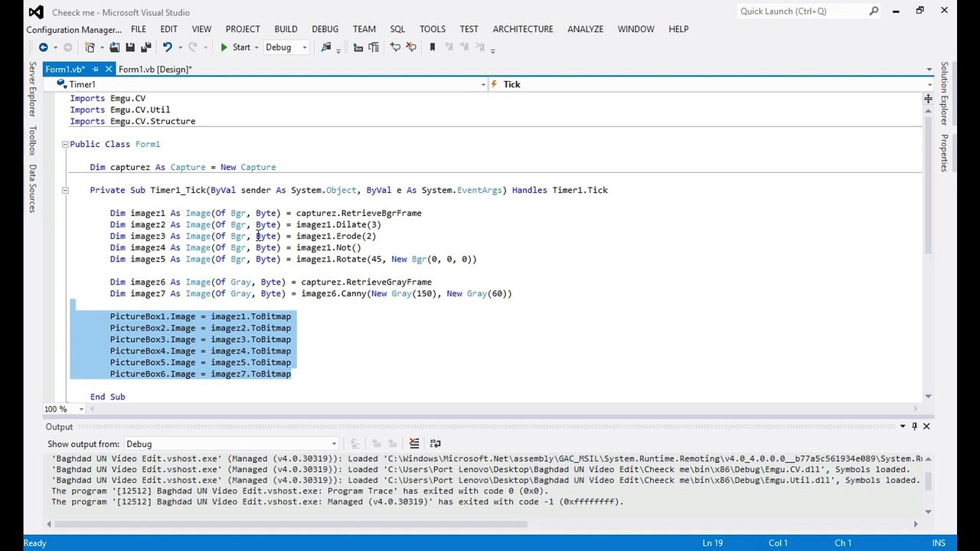Open the TEAM menu
Viewport: 980px width, 551px height.
364,29
